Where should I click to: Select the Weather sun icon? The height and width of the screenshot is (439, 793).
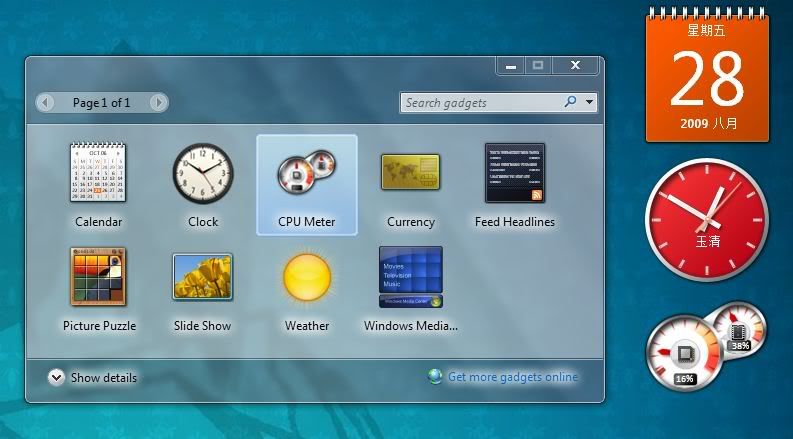point(306,277)
